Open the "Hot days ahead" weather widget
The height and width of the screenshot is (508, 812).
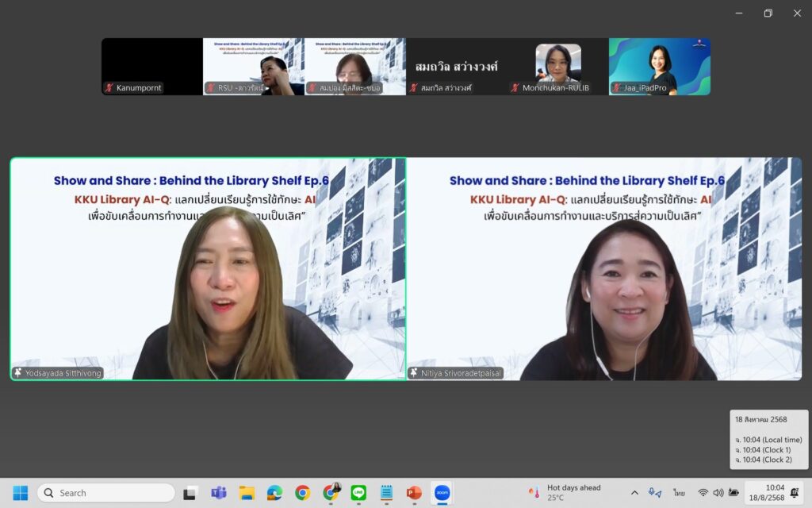click(565, 493)
